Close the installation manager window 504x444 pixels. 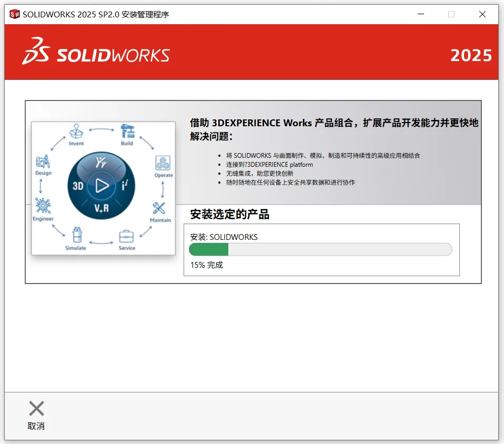click(482, 14)
